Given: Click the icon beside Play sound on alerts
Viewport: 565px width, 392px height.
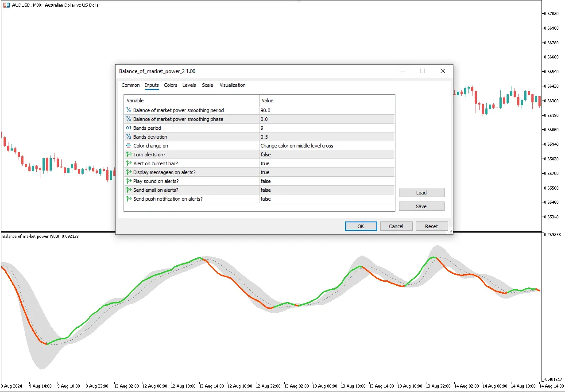Looking at the screenshot, I should [128, 181].
